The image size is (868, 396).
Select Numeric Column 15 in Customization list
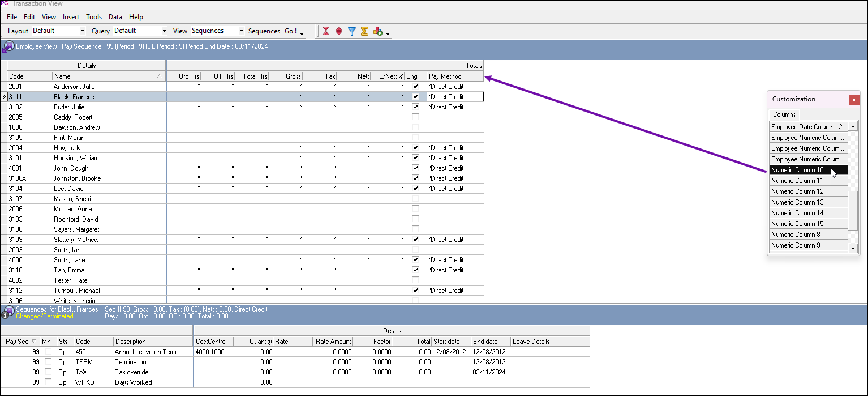tap(809, 224)
